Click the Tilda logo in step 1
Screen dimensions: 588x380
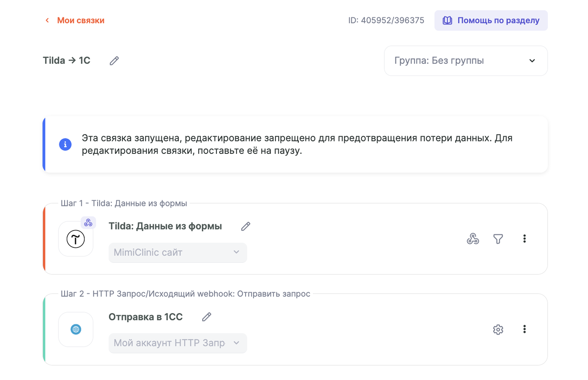pos(76,239)
